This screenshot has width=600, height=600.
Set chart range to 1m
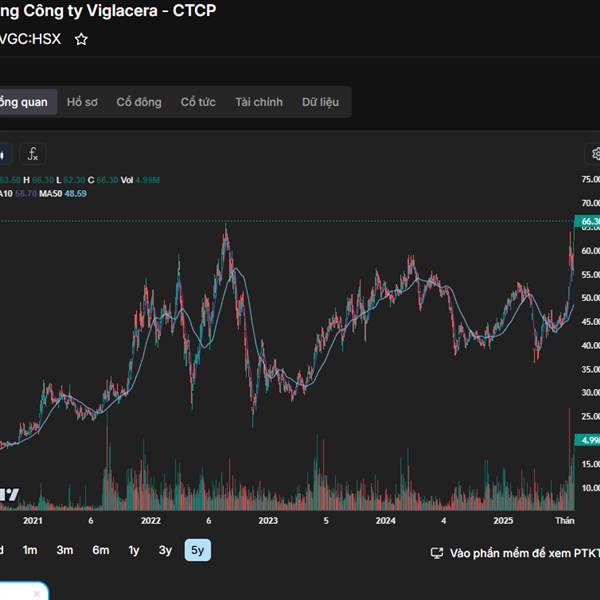click(x=30, y=550)
